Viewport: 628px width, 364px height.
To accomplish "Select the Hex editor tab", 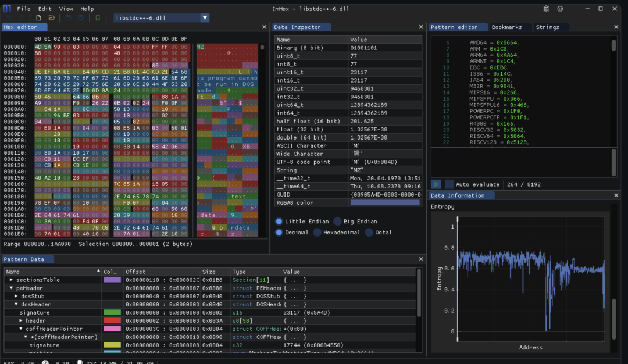I will pos(24,27).
